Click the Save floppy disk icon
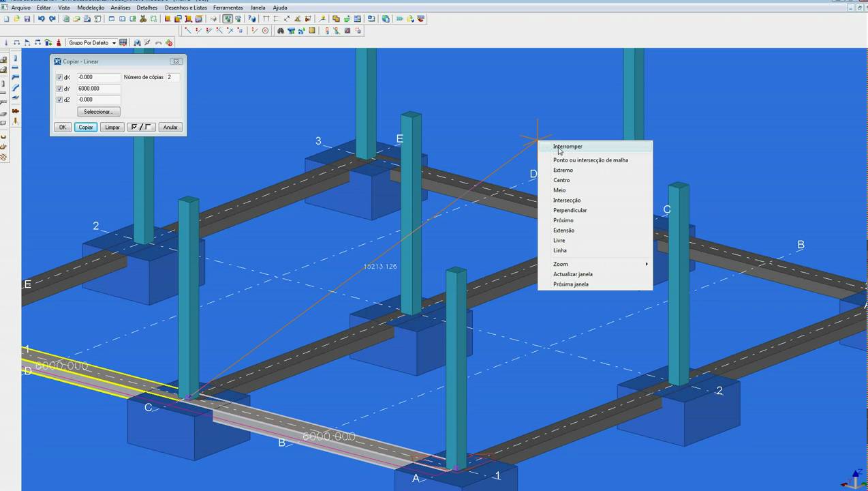 click(27, 18)
